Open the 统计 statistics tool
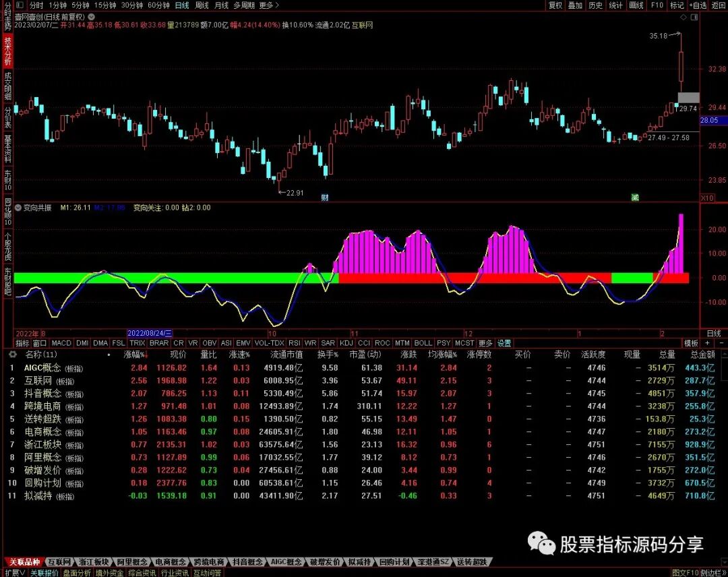 point(615,5)
